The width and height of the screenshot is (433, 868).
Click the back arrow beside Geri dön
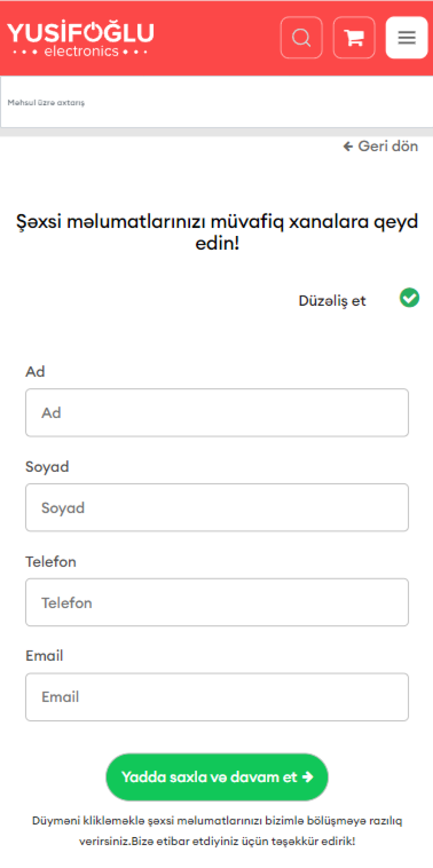tap(348, 146)
